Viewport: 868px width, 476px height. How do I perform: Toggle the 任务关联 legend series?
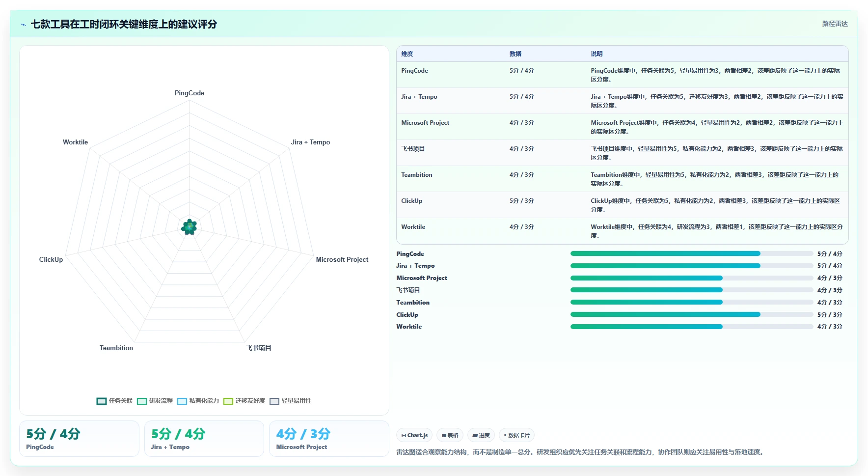point(115,401)
